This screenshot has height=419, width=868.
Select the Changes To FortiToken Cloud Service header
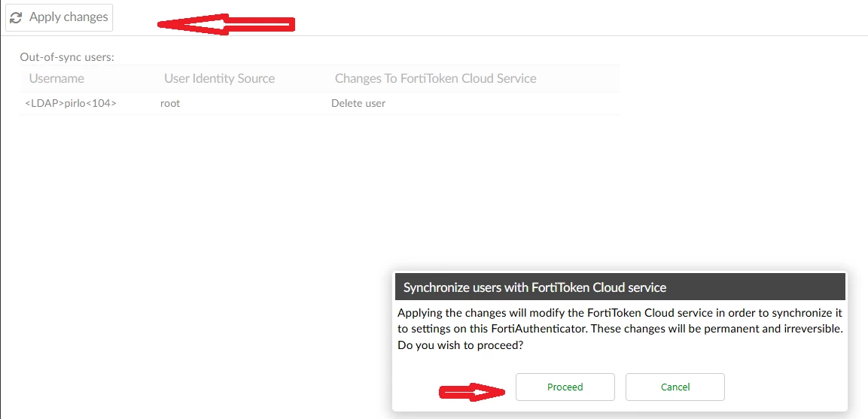point(436,78)
